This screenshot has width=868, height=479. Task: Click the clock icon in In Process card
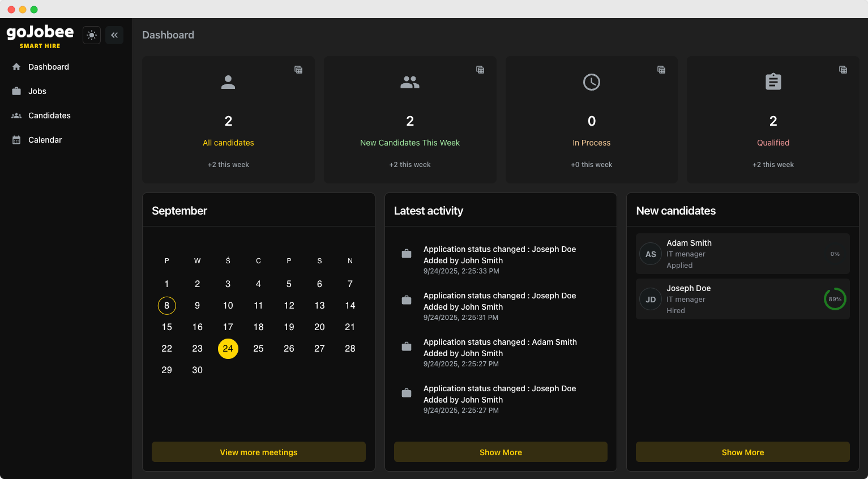pos(592,82)
